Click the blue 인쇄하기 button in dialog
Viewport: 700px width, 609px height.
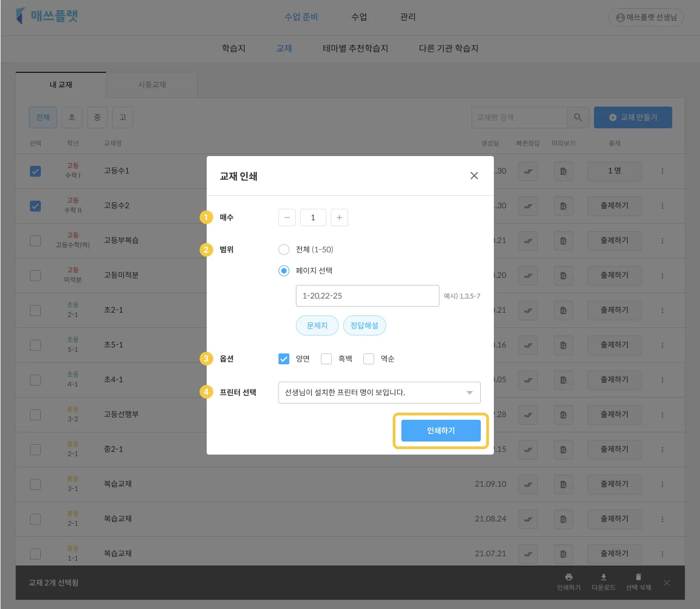tap(441, 431)
